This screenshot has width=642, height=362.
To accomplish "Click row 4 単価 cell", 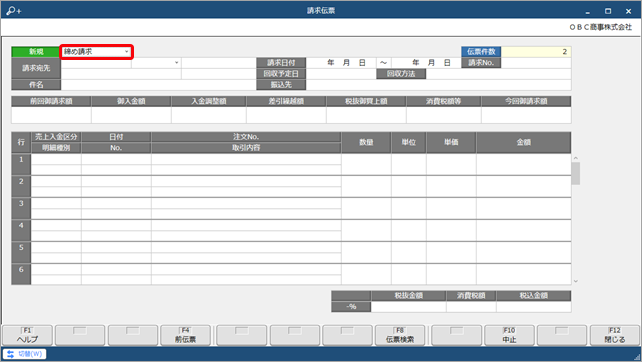I will coord(451,231).
